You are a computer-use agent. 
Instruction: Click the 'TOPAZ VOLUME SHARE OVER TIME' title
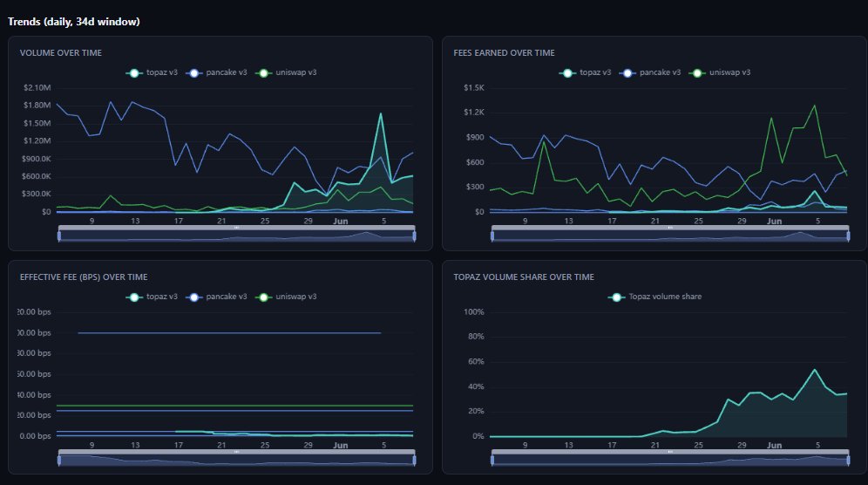click(524, 277)
